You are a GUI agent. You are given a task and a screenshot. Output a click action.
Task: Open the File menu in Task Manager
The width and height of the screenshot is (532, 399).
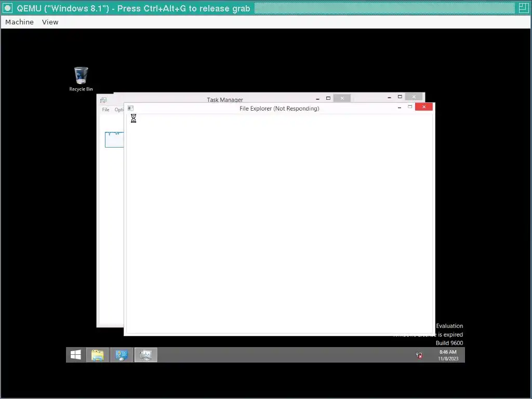pyautogui.click(x=105, y=110)
